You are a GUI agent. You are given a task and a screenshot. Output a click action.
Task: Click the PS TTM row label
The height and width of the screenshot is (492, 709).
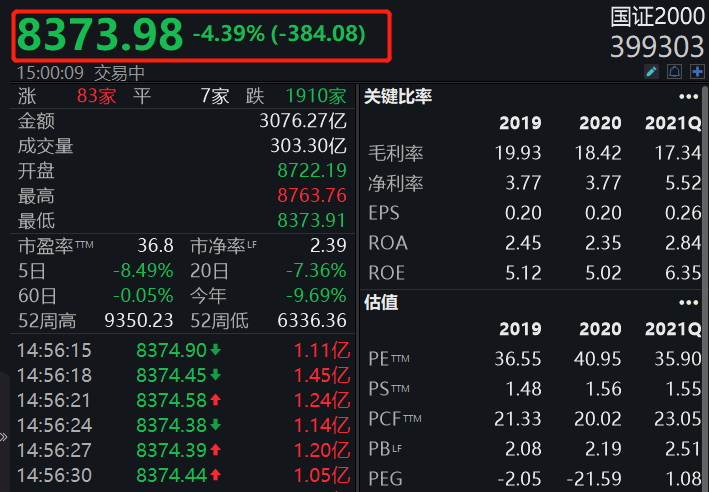[x=389, y=389]
